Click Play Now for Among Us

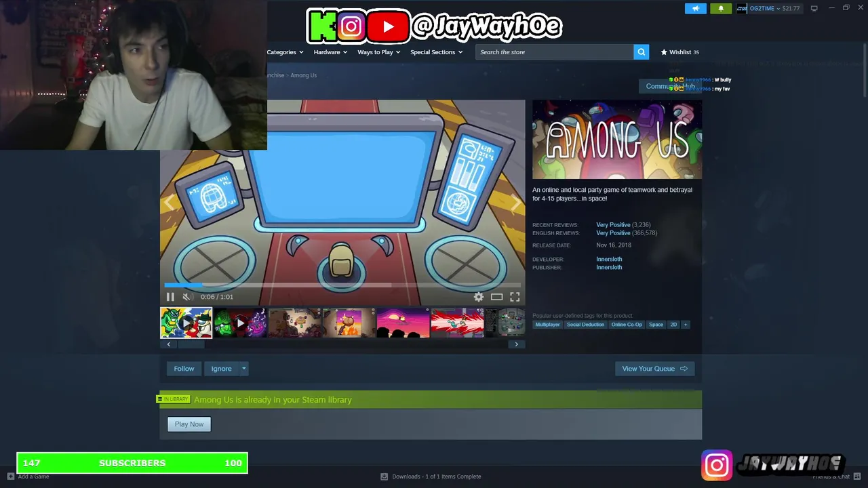click(189, 424)
